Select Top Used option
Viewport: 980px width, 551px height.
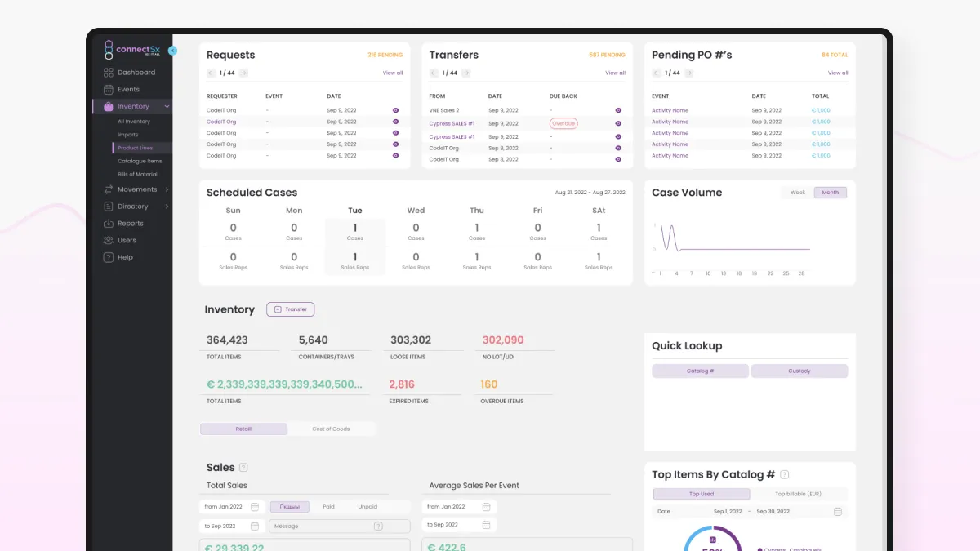point(702,494)
